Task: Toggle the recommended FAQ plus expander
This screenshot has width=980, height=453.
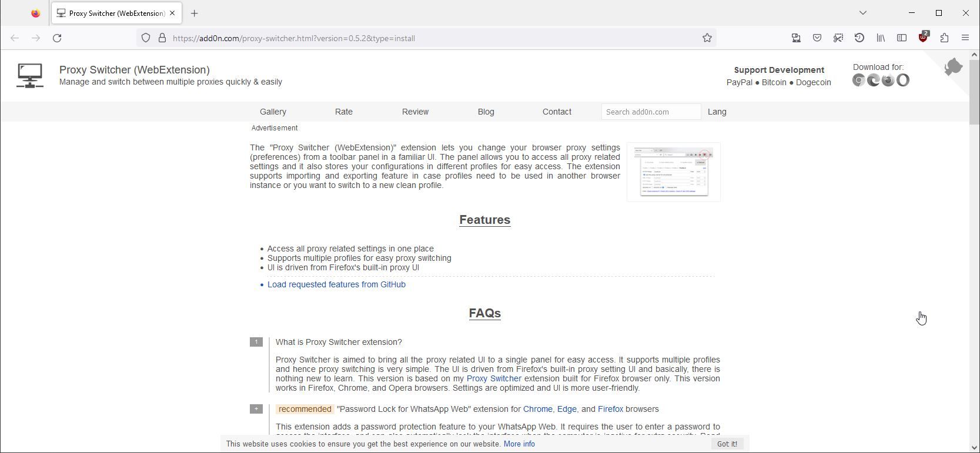Action: click(x=256, y=409)
